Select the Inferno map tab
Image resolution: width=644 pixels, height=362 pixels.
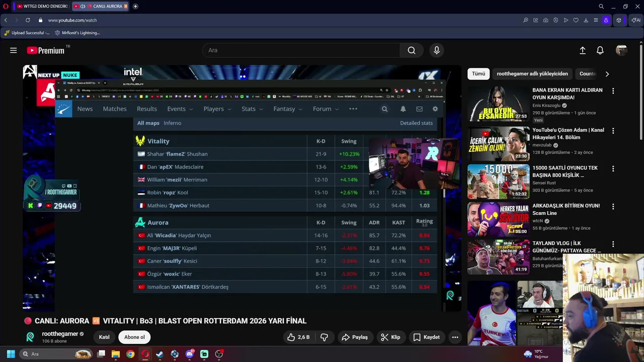pyautogui.click(x=173, y=123)
